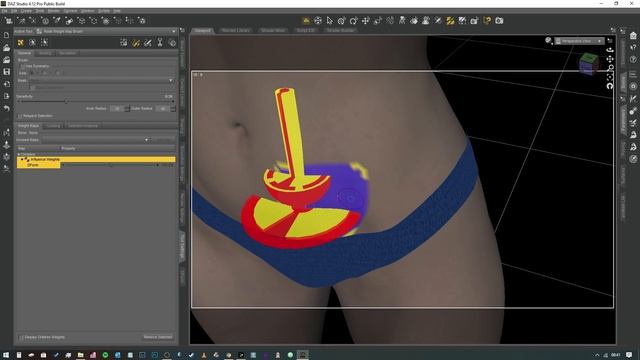Screen dimensions: 640x360
Task: Select the Node Selection arrow tool in top toolbar
Action: [x=330, y=20]
